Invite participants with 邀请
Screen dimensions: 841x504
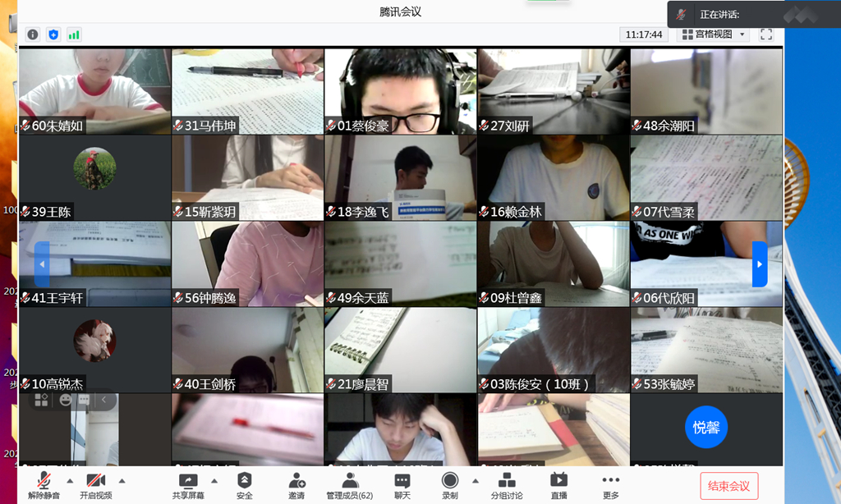click(296, 485)
